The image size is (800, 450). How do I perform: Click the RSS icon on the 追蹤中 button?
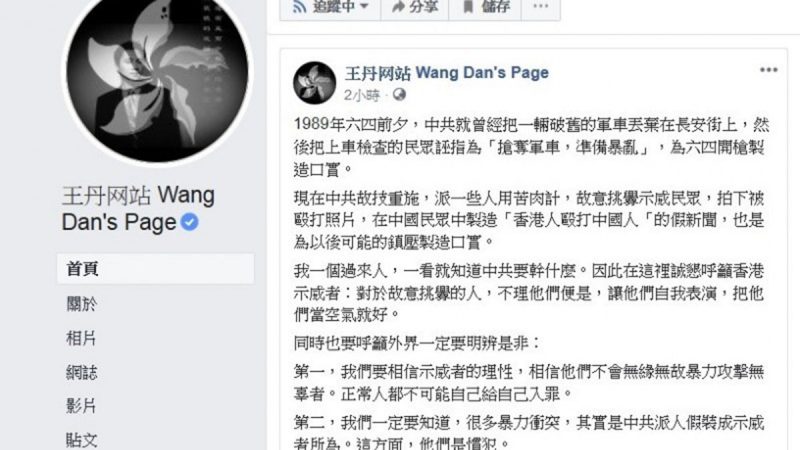299,7
